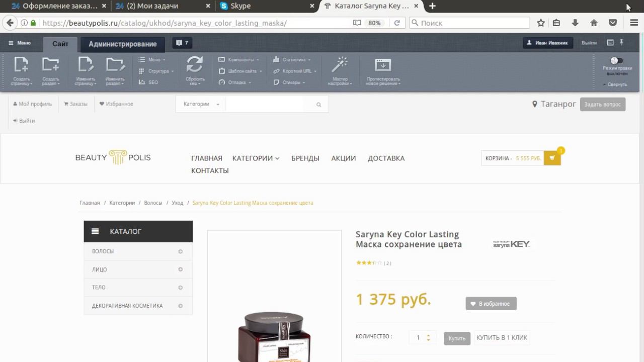Viewport: 644px width, 362px height.
Task: Open the ГЛАВНАЯ nav item
Action: 207,158
